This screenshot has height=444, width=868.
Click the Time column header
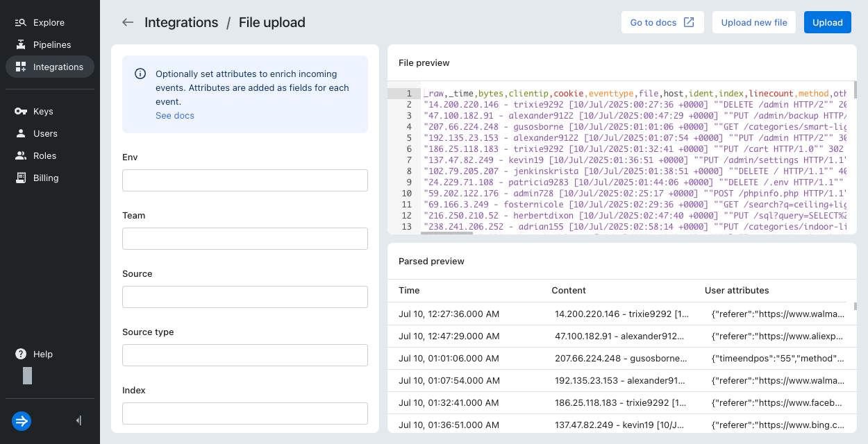click(x=409, y=290)
